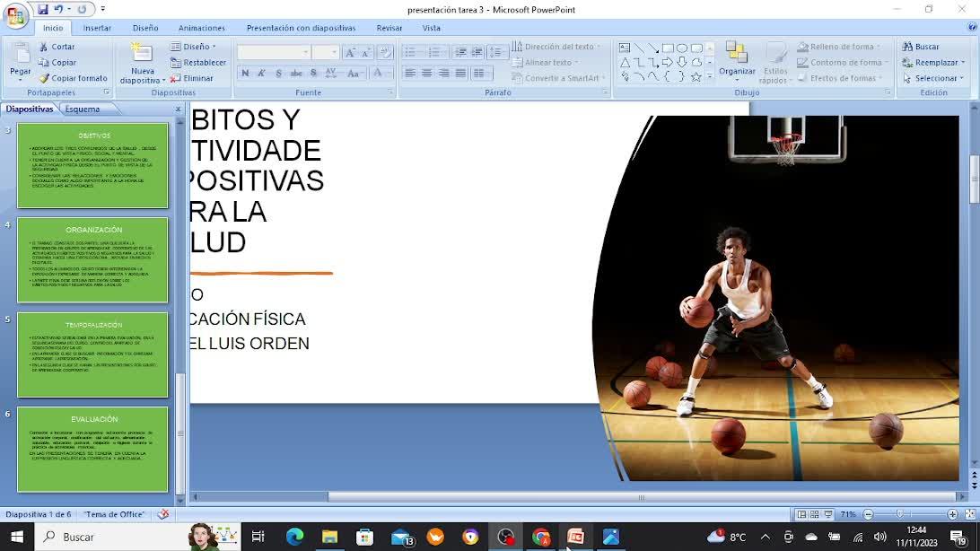Select the right arrow shape in gallery
980x551 pixels.
click(x=668, y=63)
